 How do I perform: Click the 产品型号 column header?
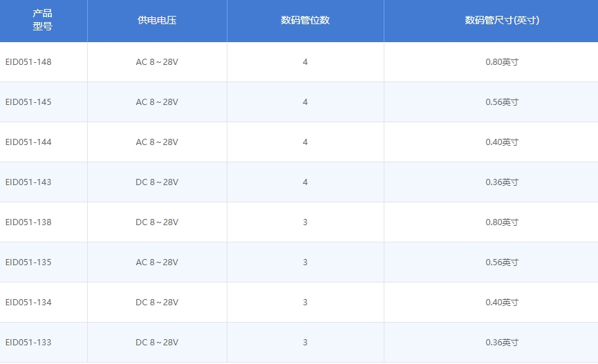click(43, 21)
